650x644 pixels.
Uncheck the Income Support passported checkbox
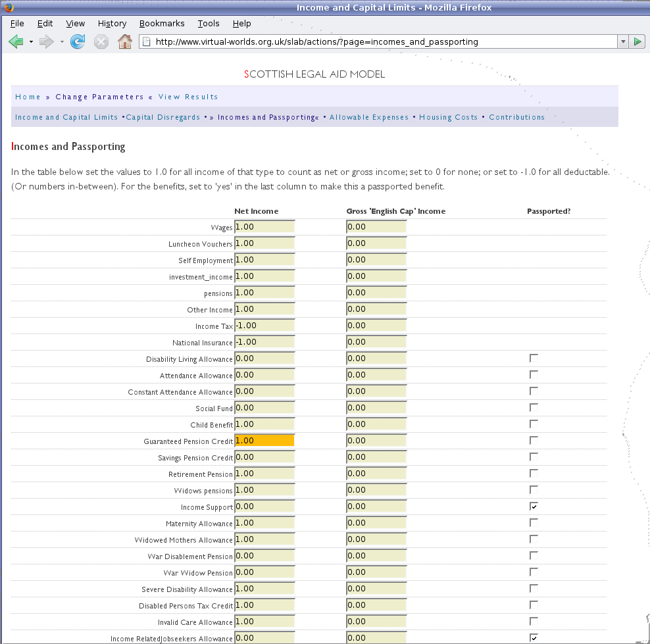(534, 507)
